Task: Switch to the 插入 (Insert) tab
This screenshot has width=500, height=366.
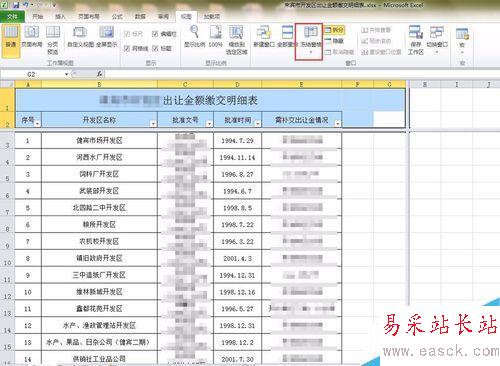Action: click(60, 16)
